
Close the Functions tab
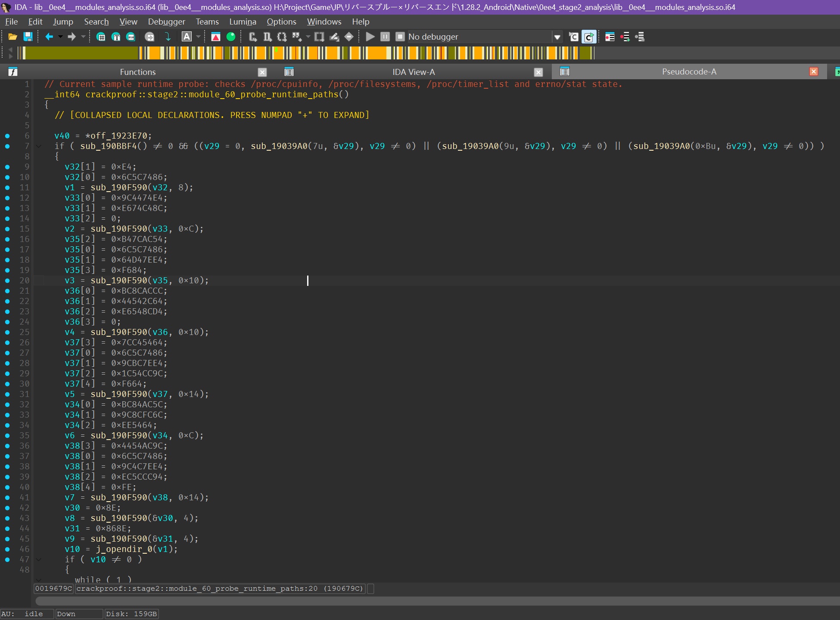(262, 72)
